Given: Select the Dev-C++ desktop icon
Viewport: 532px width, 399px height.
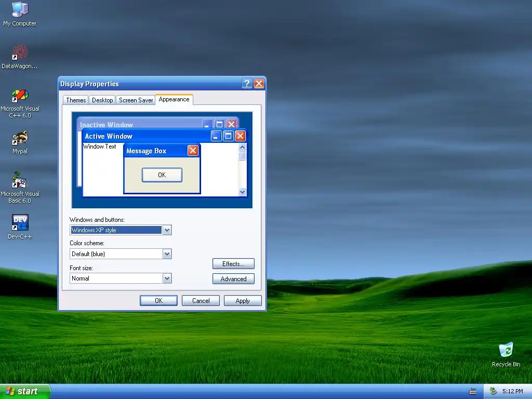Looking at the screenshot, I should coord(20,227).
